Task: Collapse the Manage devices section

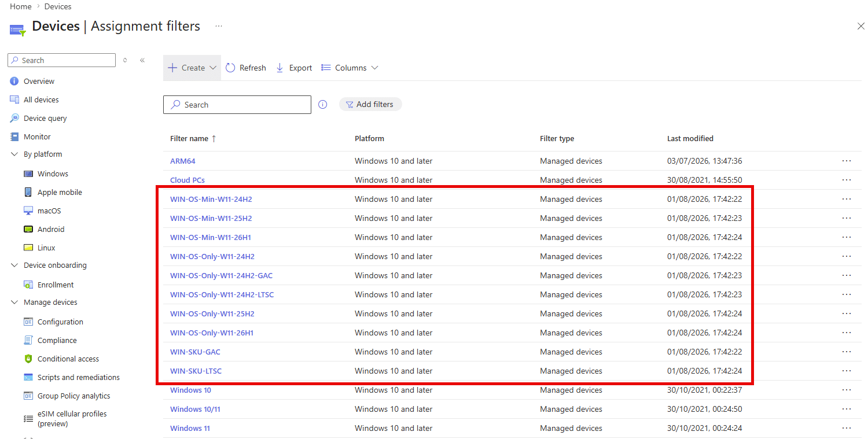Action: (14, 302)
